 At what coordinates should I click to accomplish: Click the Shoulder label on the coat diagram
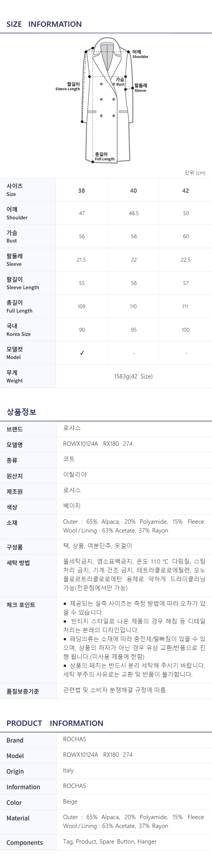tap(140, 54)
